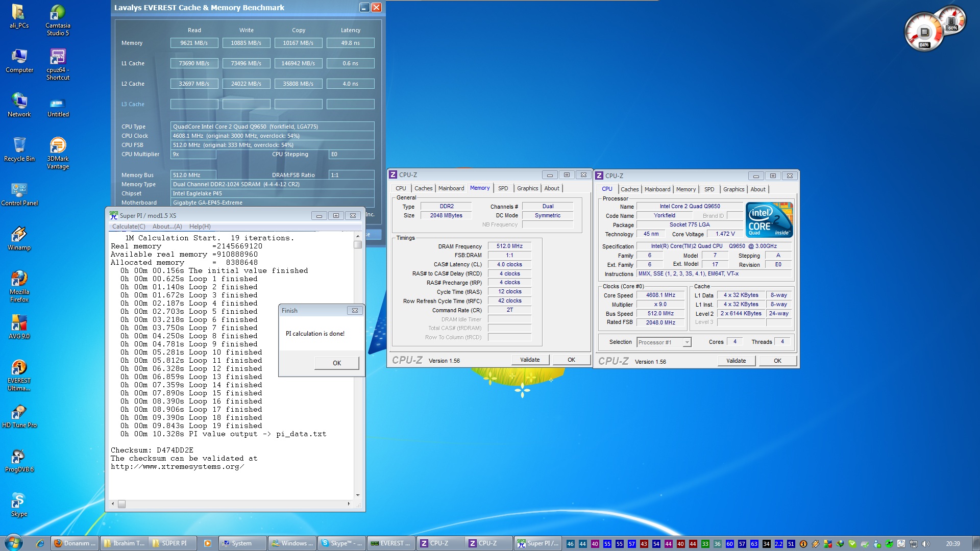Click Motherboard Gigabyte GA-EP45-Extreme field
The image size is (980, 551).
(x=272, y=203)
